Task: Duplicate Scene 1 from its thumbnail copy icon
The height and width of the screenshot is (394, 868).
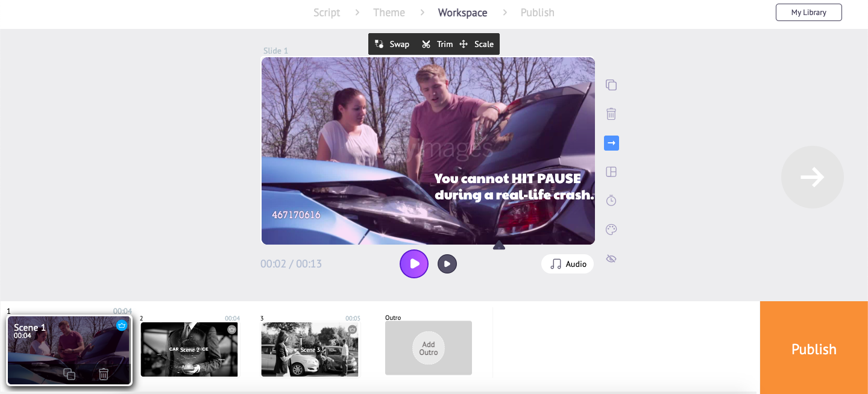Action: (x=69, y=374)
